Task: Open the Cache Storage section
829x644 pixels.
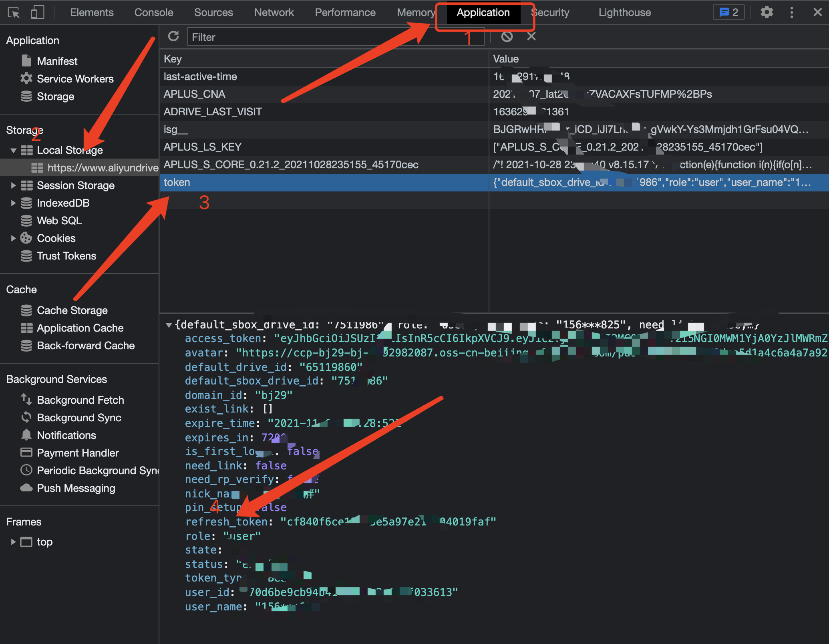Action: 72,310
